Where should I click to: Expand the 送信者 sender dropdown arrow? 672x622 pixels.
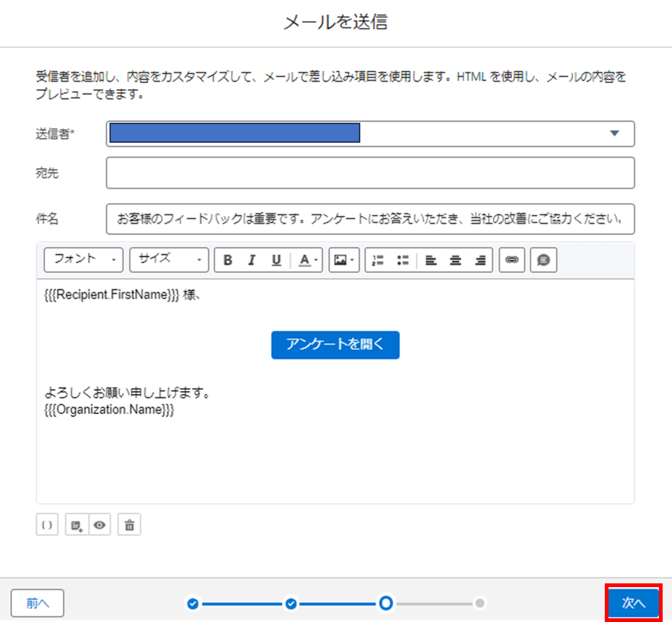point(615,133)
